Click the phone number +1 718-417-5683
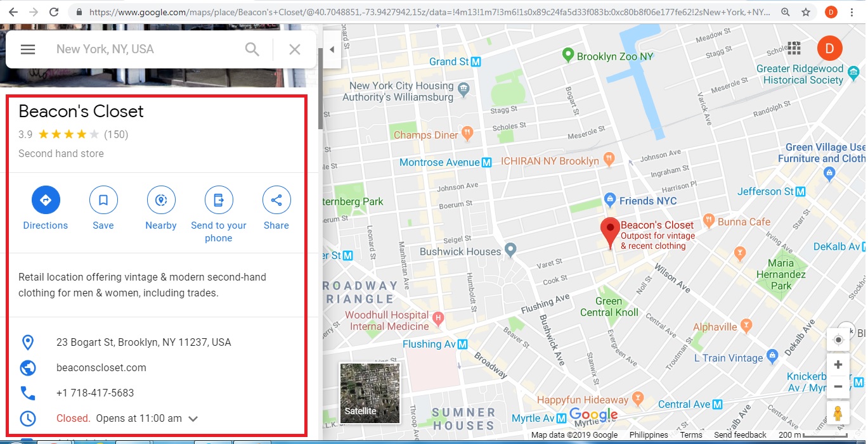This screenshot has width=868, height=444. tap(95, 393)
